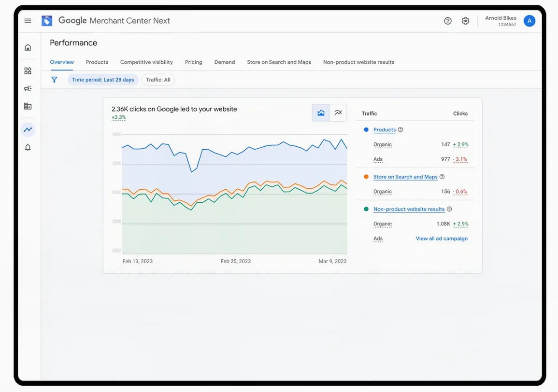Click the filter funnel icon
The width and height of the screenshot is (558, 392).
click(x=54, y=80)
